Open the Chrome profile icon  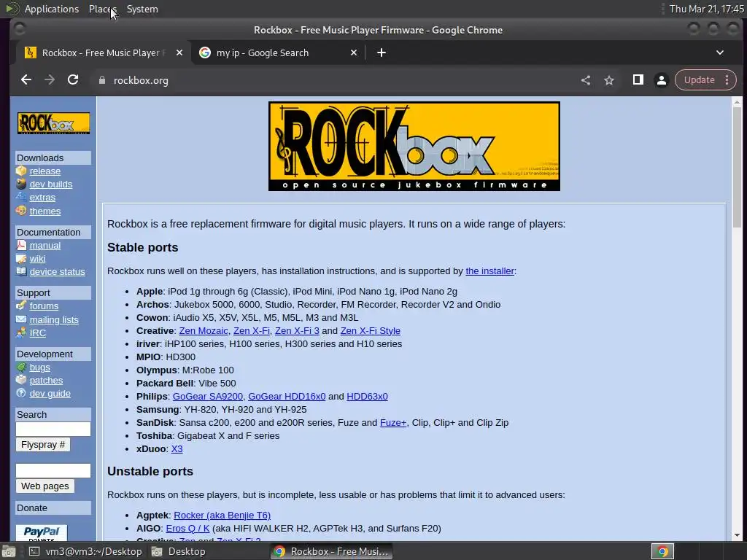[x=661, y=80]
